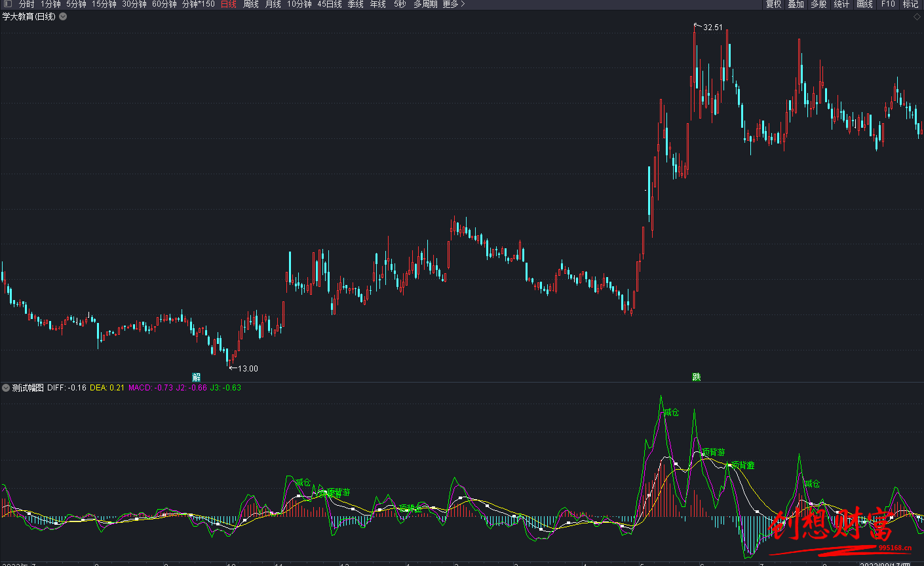The image size is (924, 566).
Task: Select the 5分钟 period tab
Action: pyautogui.click(x=76, y=4)
